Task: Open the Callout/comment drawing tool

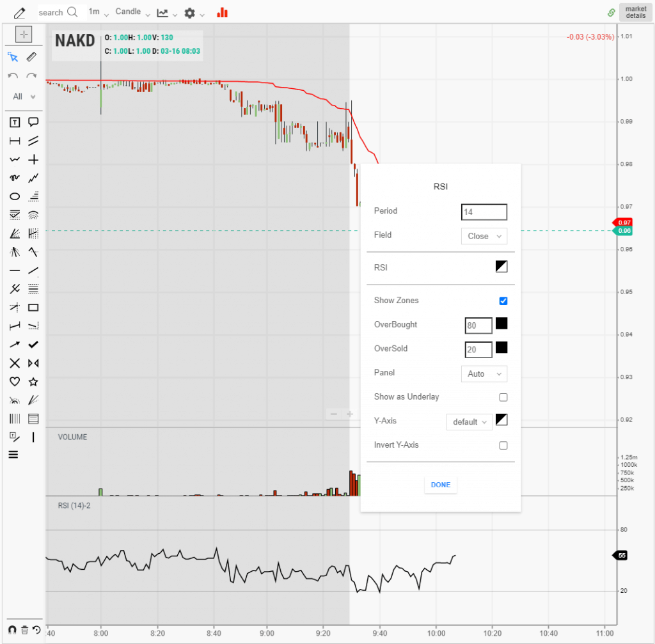Action: point(33,122)
